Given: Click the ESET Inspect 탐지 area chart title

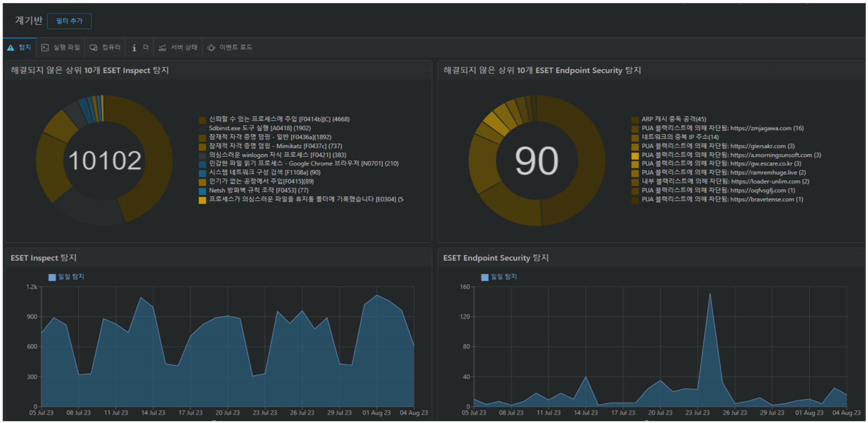Looking at the screenshot, I should [x=43, y=258].
